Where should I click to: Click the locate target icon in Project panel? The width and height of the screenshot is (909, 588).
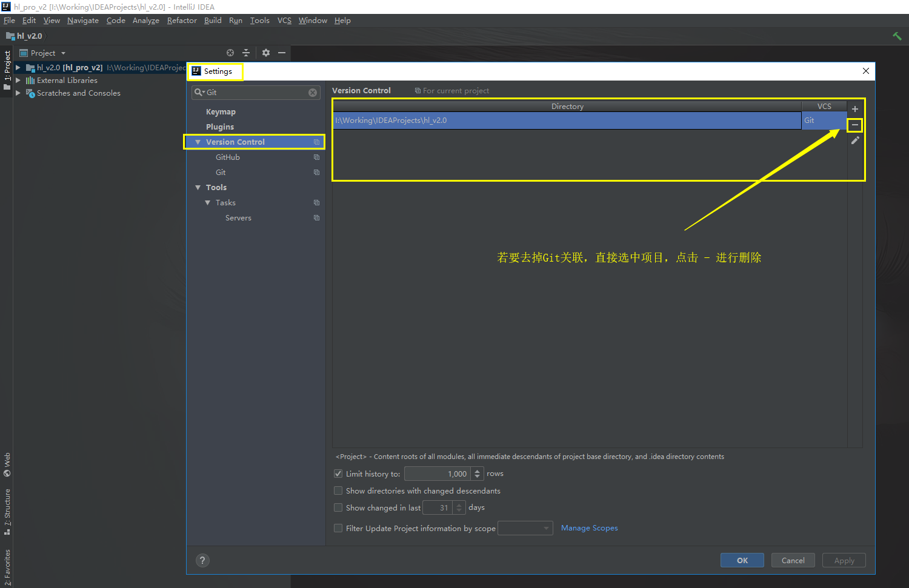[x=230, y=53]
